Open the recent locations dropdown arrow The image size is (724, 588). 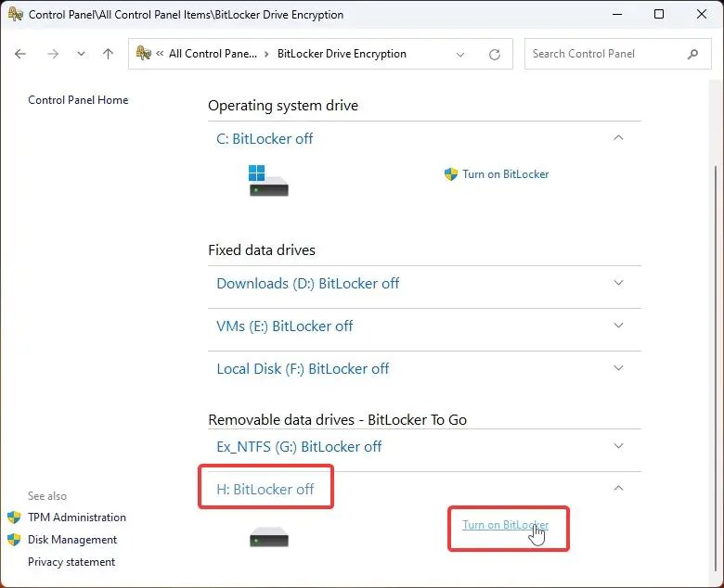pos(81,54)
